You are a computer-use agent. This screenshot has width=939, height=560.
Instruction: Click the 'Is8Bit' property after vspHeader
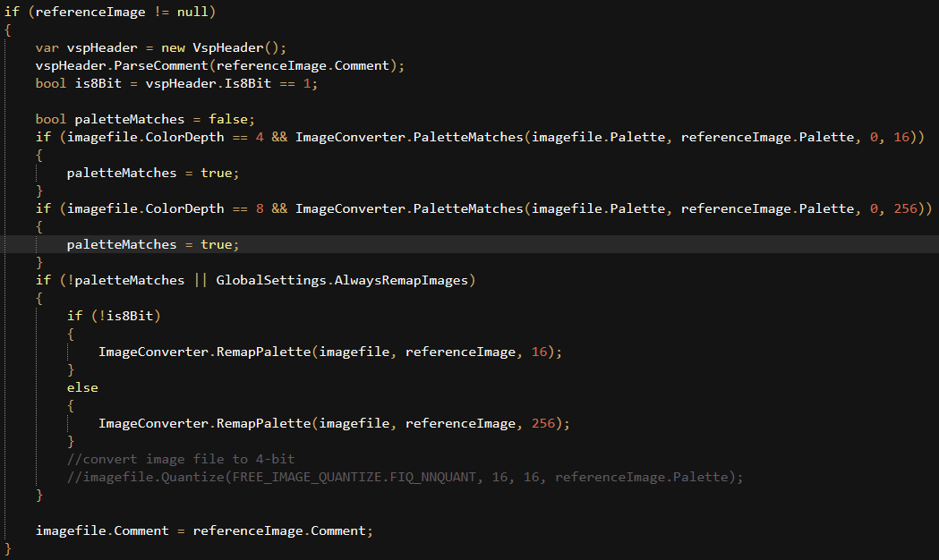248,84
